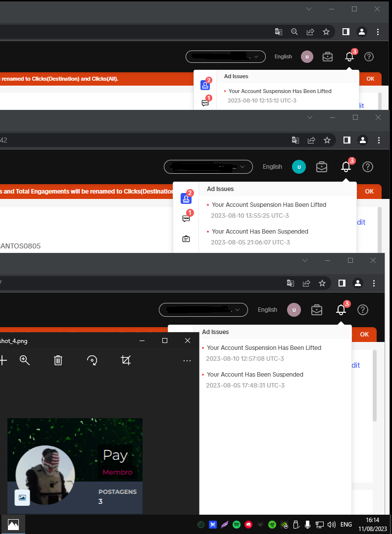
Task: Select the crop tool in photo viewer
Action: click(126, 360)
